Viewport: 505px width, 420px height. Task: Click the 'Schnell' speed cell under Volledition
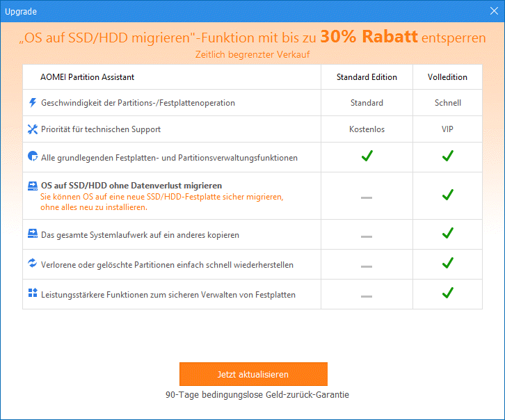coord(447,103)
